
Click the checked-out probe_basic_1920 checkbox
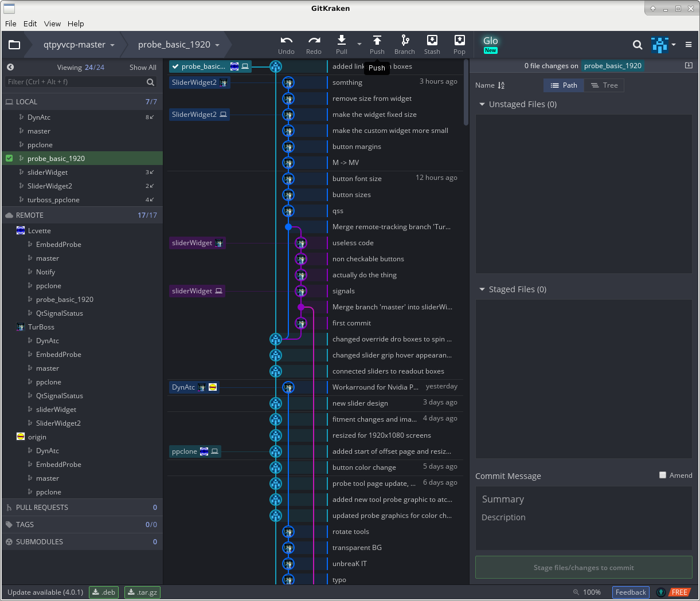pyautogui.click(x=9, y=158)
